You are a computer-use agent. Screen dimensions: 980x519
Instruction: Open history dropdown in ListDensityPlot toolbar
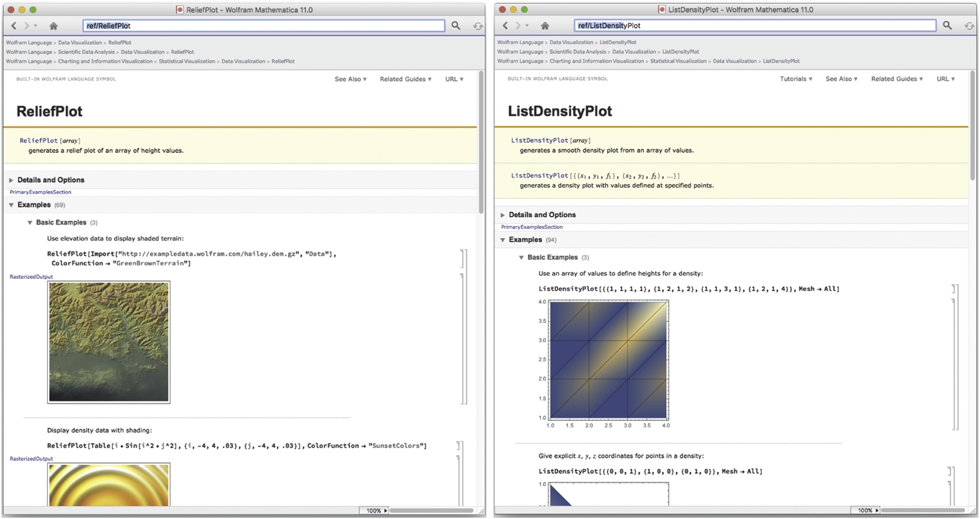527,26
